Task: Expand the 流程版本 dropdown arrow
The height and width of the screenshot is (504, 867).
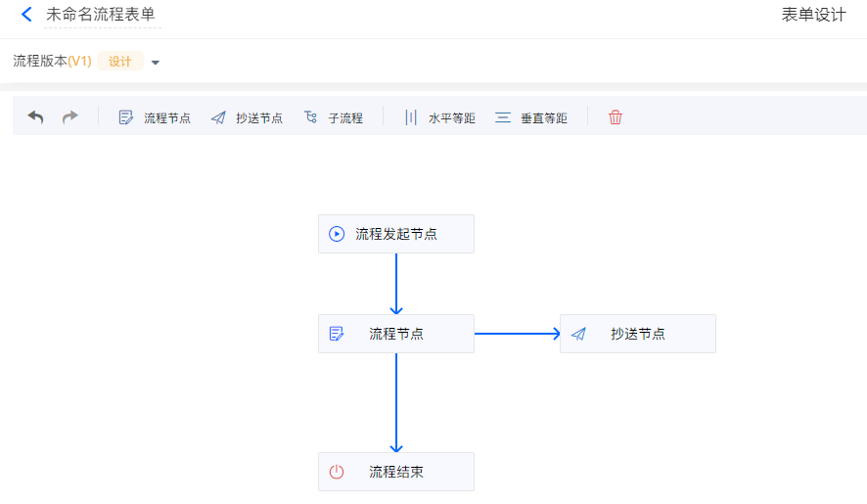Action: (156, 63)
